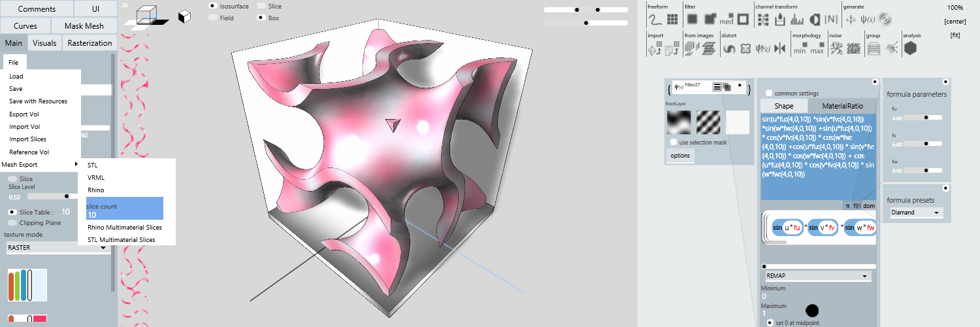
Task: Enable the Clipping Plane toggle
Action: tap(12, 223)
